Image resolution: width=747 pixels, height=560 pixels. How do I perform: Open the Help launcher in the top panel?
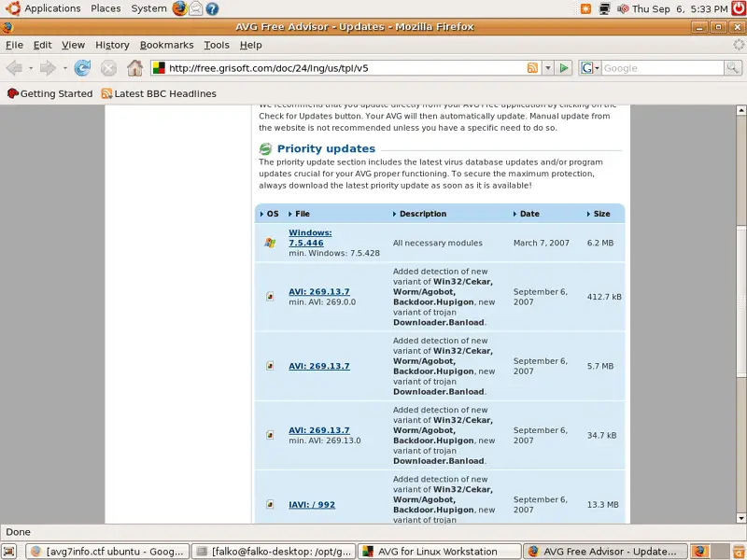coord(212,8)
